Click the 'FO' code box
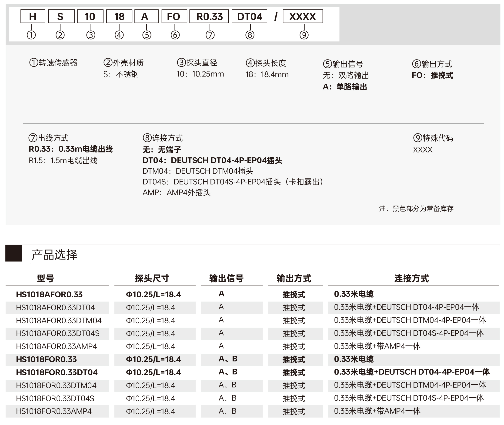 point(174,16)
